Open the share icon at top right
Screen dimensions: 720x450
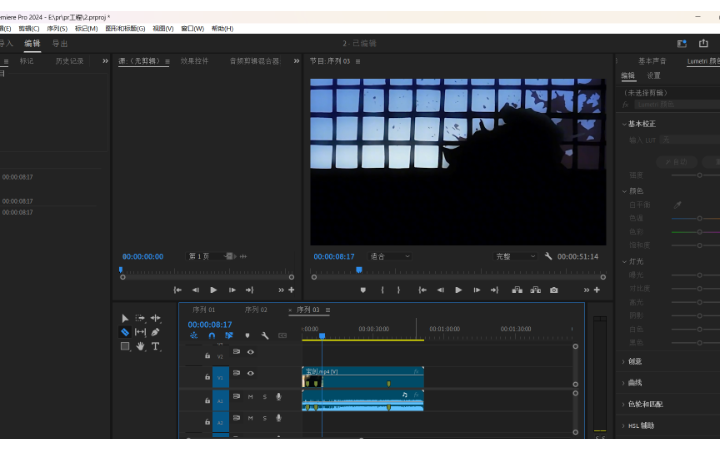click(703, 43)
